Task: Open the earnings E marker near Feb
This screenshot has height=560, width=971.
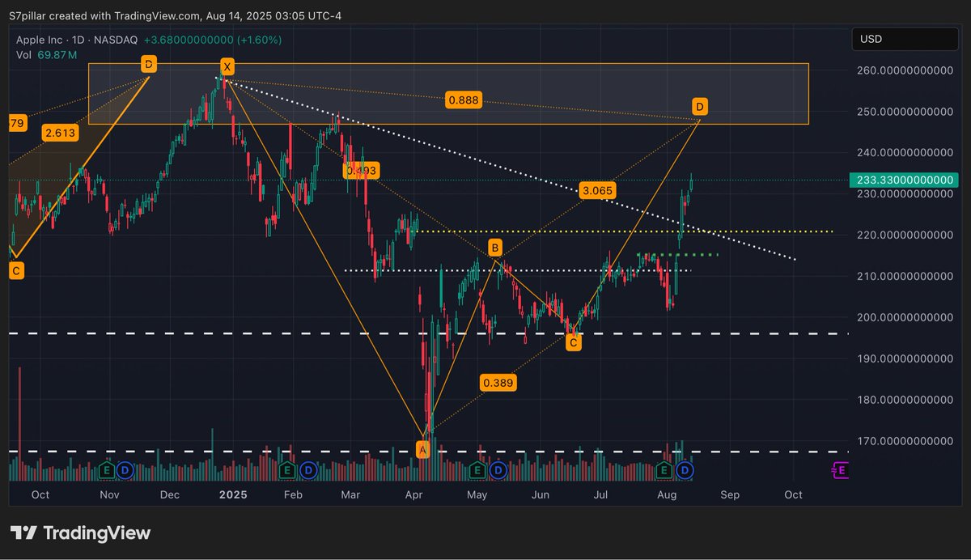Action: pyautogui.click(x=286, y=469)
